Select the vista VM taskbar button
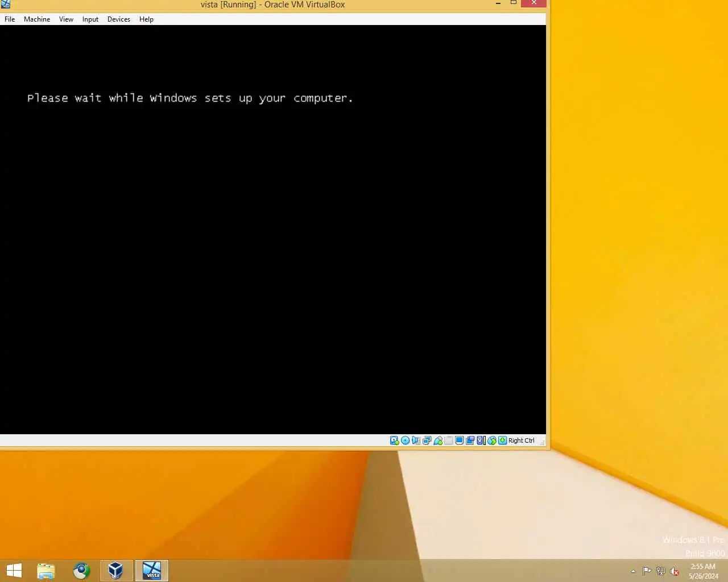728x582 pixels. pos(152,571)
